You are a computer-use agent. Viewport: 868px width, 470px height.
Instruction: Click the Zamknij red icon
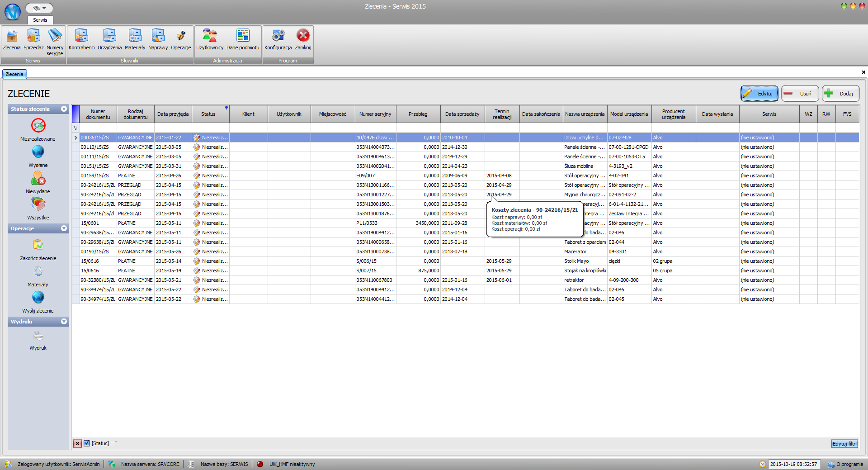point(303,36)
